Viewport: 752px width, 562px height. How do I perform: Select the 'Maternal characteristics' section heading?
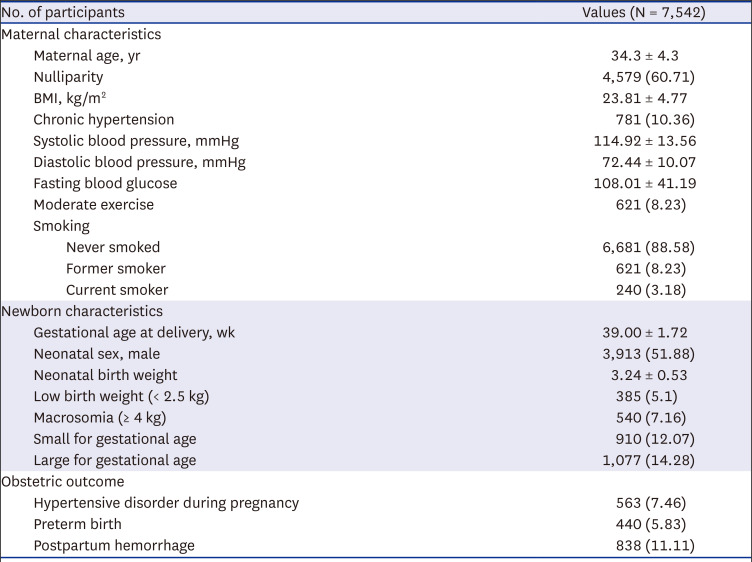coord(81,34)
